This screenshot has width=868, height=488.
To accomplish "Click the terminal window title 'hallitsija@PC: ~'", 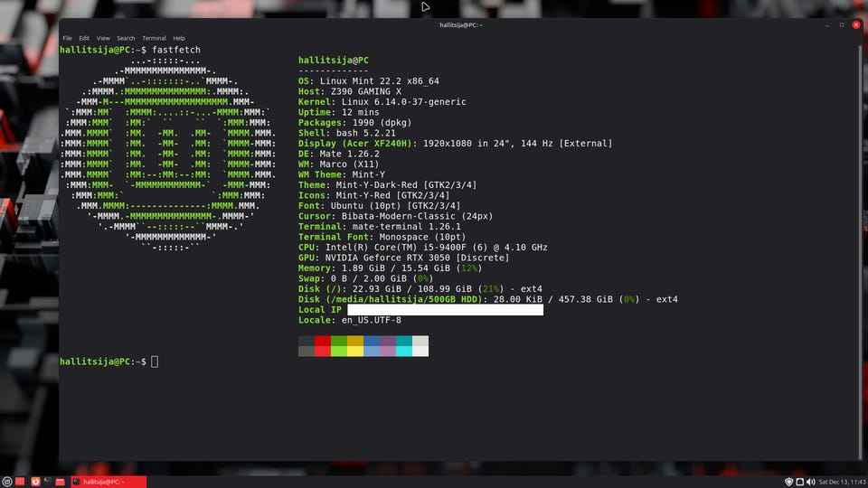I will pos(461,25).
